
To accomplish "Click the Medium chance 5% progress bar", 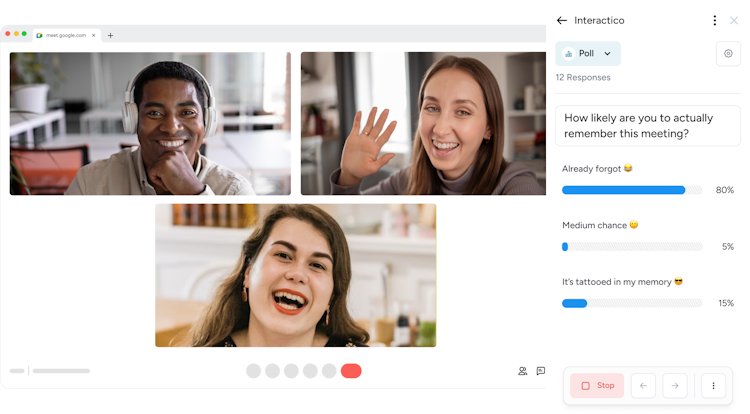I will (x=632, y=247).
